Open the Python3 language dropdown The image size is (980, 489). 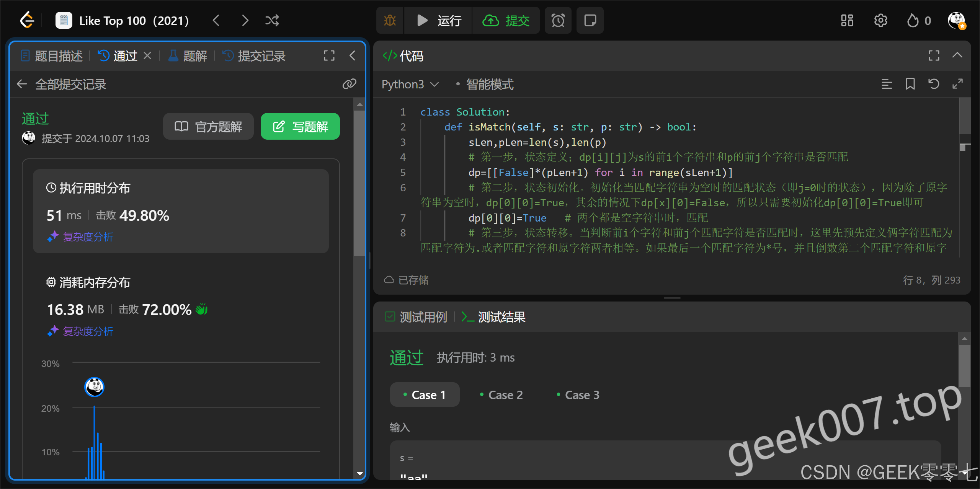410,84
